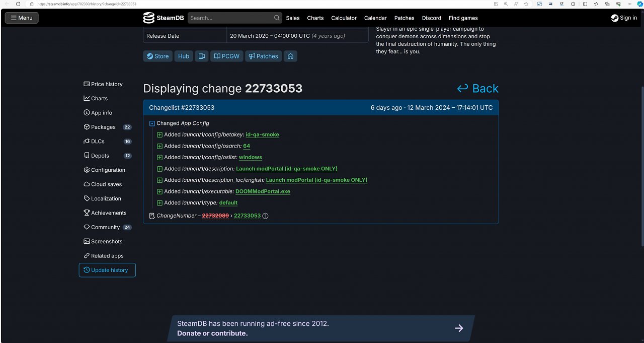
Task: Click Sign in with Steam
Action: [624, 18]
